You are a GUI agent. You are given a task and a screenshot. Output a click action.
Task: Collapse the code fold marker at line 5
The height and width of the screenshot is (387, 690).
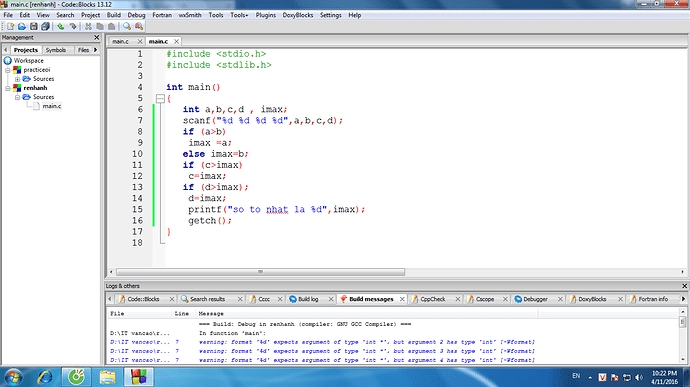(161, 98)
